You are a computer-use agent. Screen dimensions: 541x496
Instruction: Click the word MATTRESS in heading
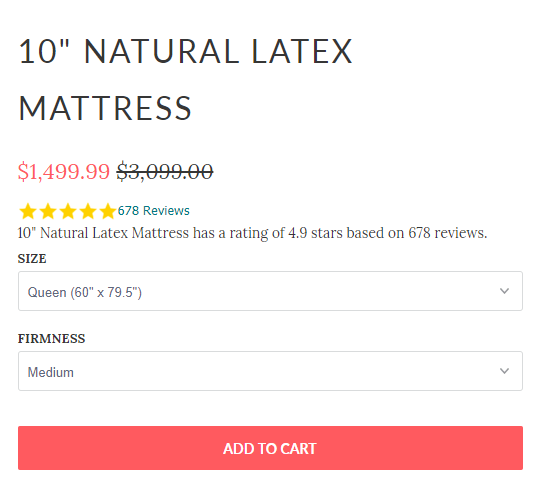tap(105, 108)
